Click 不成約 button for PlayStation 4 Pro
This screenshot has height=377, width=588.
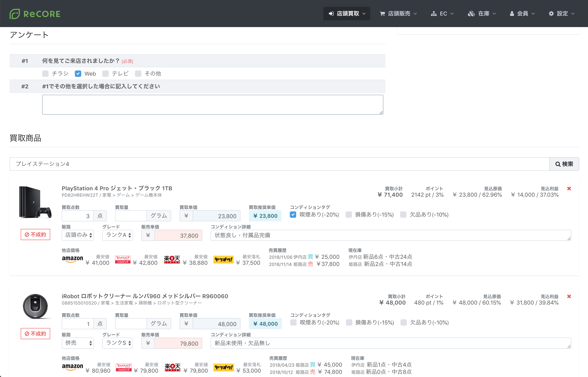(35, 234)
